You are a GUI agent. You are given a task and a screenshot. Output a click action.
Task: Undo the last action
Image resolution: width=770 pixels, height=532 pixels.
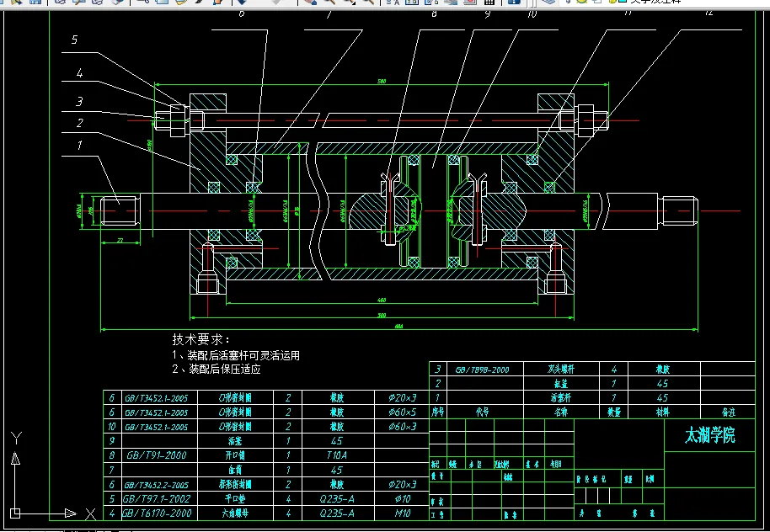click(241, 3)
